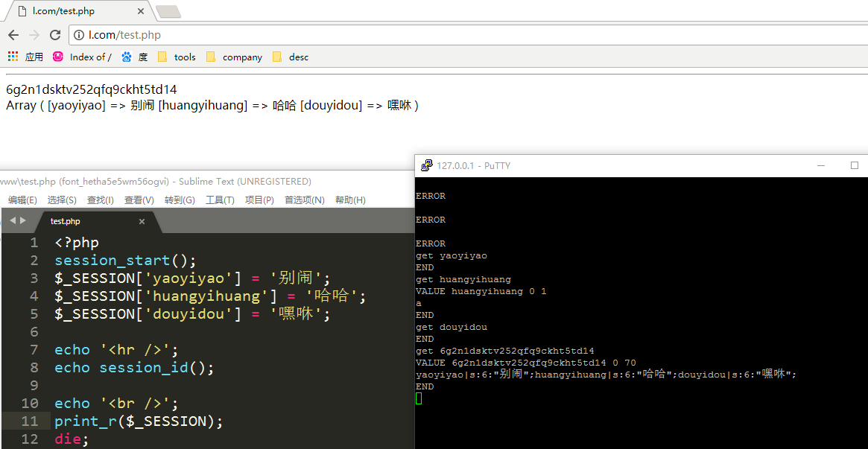Open the Index of / bookmark
This screenshot has height=449, width=868.
tap(82, 57)
